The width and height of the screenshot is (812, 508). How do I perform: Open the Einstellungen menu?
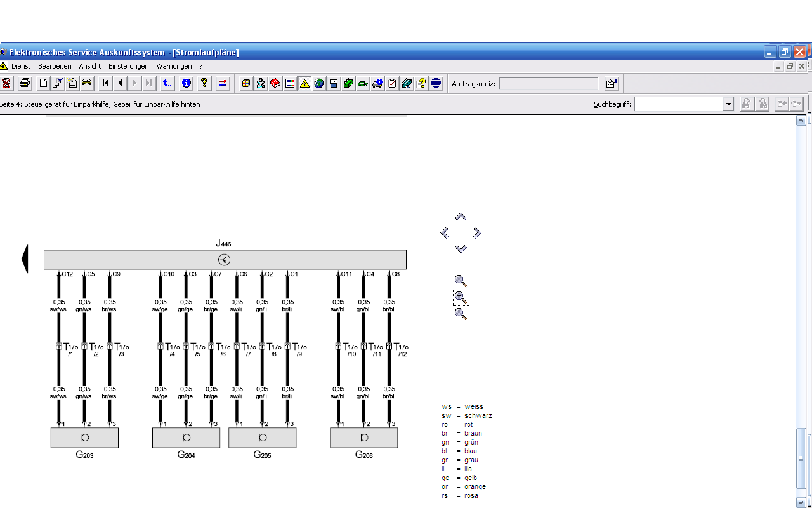point(128,66)
